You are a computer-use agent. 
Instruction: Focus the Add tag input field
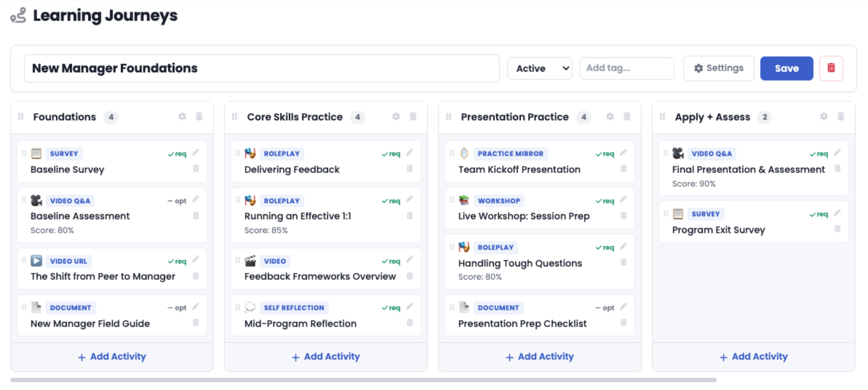(x=627, y=68)
